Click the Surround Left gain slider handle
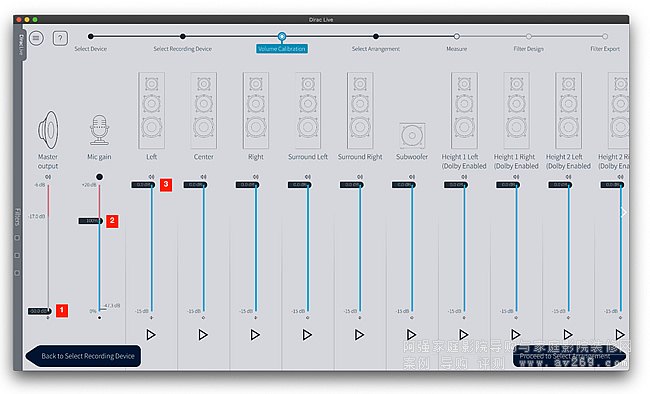This screenshot has width=650, height=394. coord(300,185)
